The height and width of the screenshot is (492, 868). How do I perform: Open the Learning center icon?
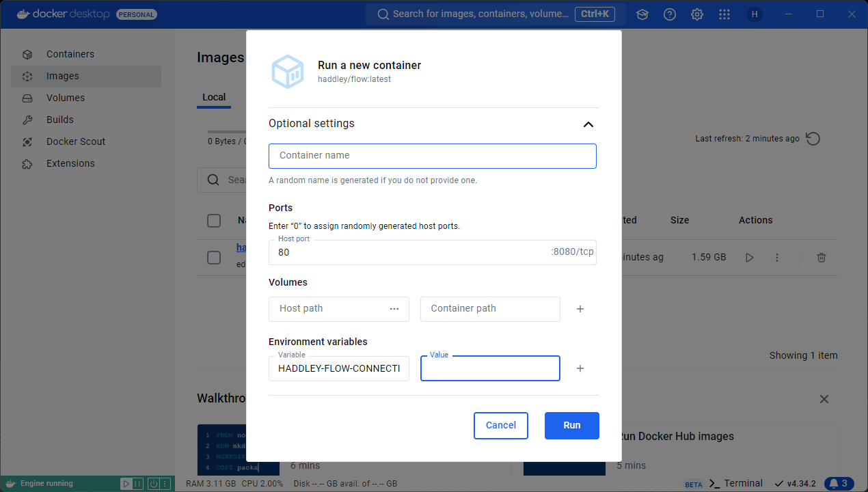642,14
